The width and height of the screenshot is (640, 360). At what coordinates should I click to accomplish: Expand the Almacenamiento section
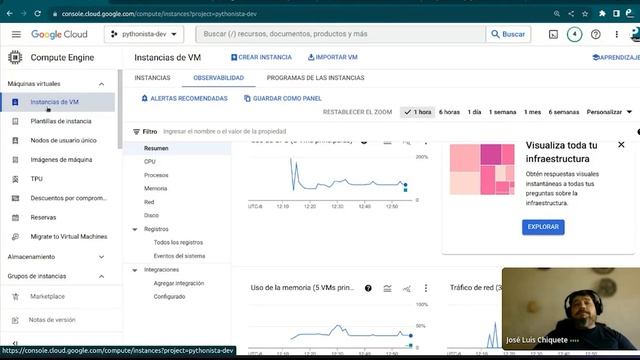click(x=101, y=257)
